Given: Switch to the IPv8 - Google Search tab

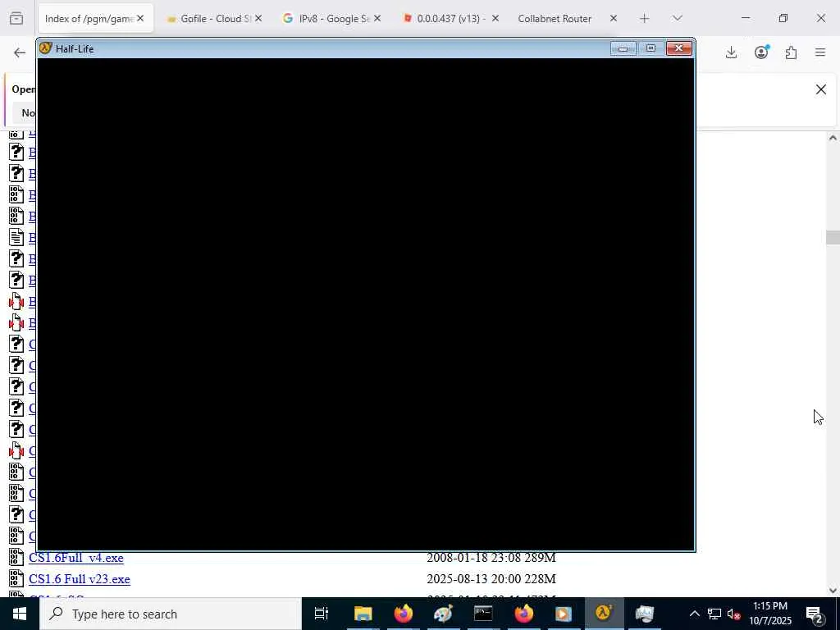Looking at the screenshot, I should [332, 19].
